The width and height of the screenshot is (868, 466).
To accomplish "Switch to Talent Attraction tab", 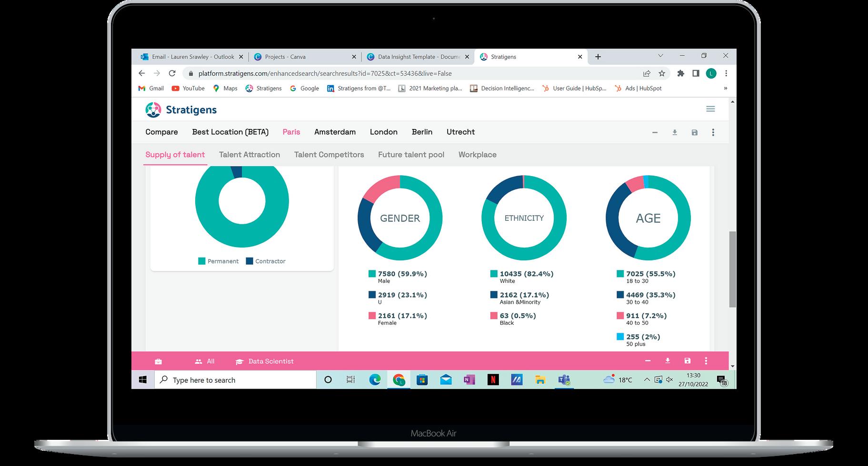I will [x=249, y=155].
